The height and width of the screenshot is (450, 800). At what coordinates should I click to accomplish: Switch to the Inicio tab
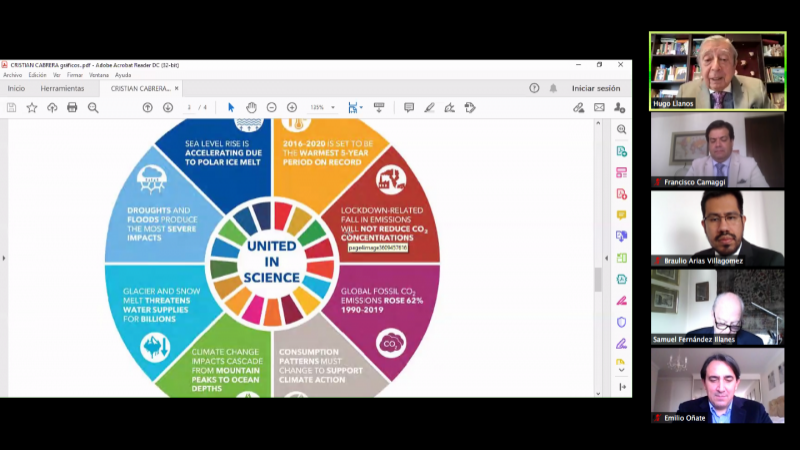pos(16,88)
